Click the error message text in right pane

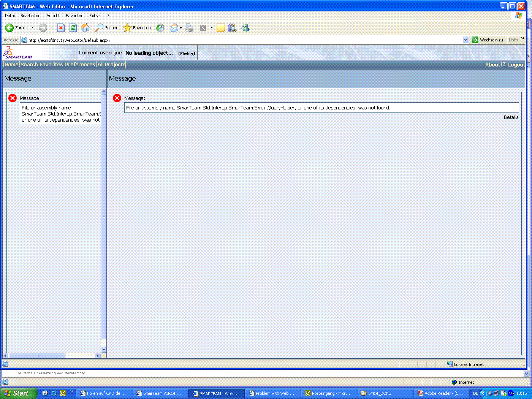[258, 108]
